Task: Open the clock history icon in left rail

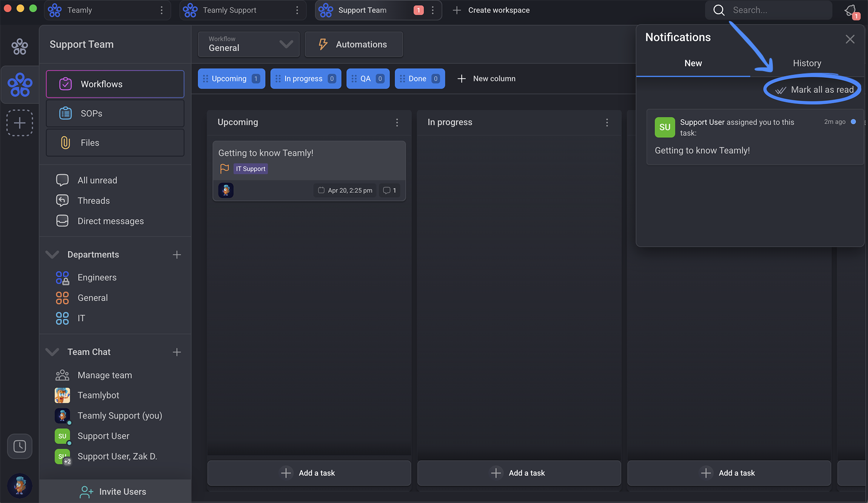Action: (x=20, y=446)
